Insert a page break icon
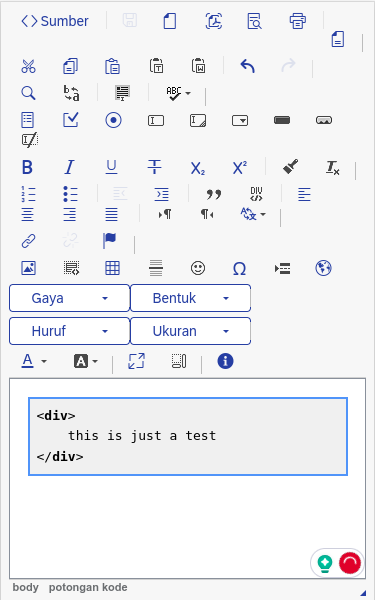The height and width of the screenshot is (600, 375). point(282,268)
